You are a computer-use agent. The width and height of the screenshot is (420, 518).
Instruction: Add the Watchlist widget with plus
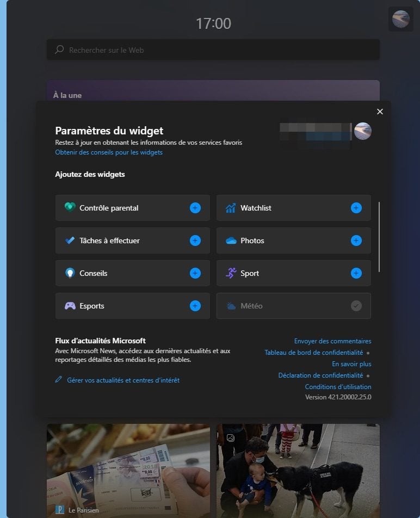click(x=356, y=208)
